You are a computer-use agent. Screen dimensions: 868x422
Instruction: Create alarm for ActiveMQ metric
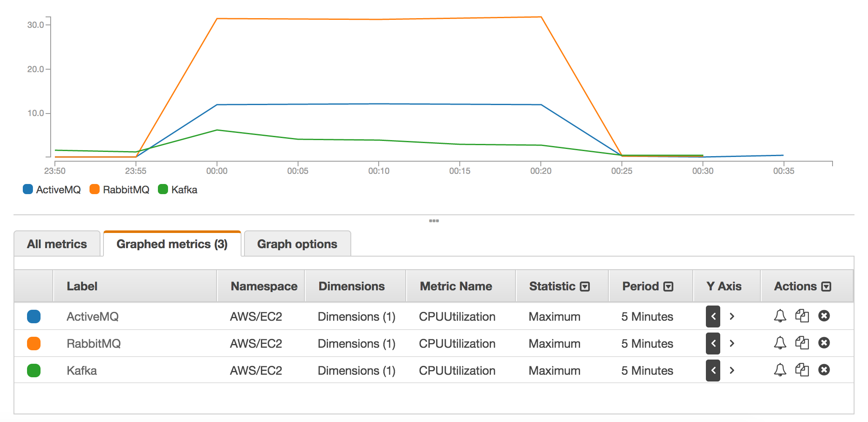[x=780, y=316]
